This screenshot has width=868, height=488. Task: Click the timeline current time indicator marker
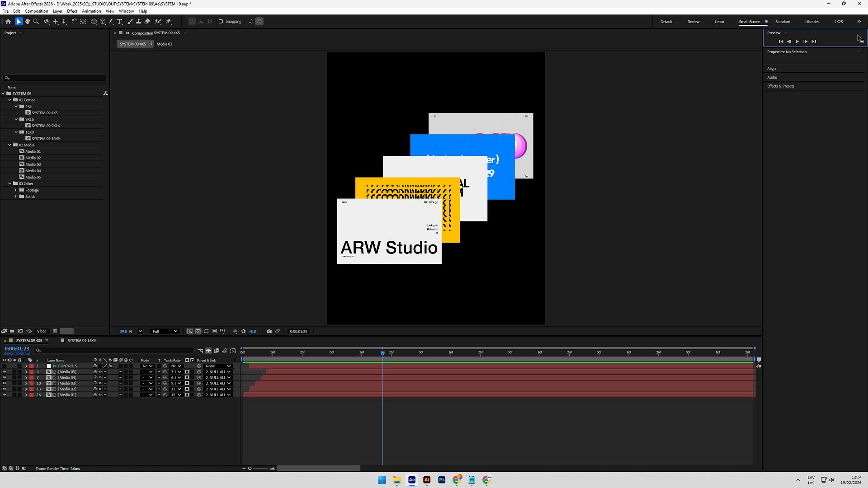pos(382,353)
